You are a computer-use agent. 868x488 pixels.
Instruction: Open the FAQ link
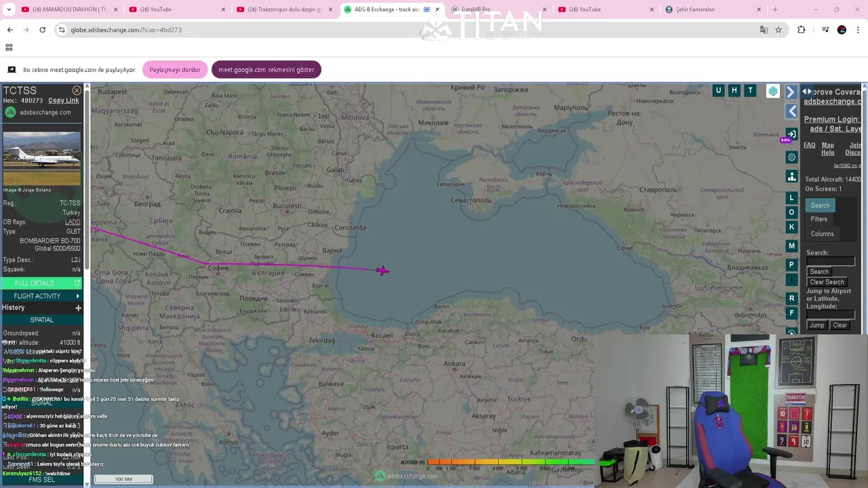pos(810,145)
